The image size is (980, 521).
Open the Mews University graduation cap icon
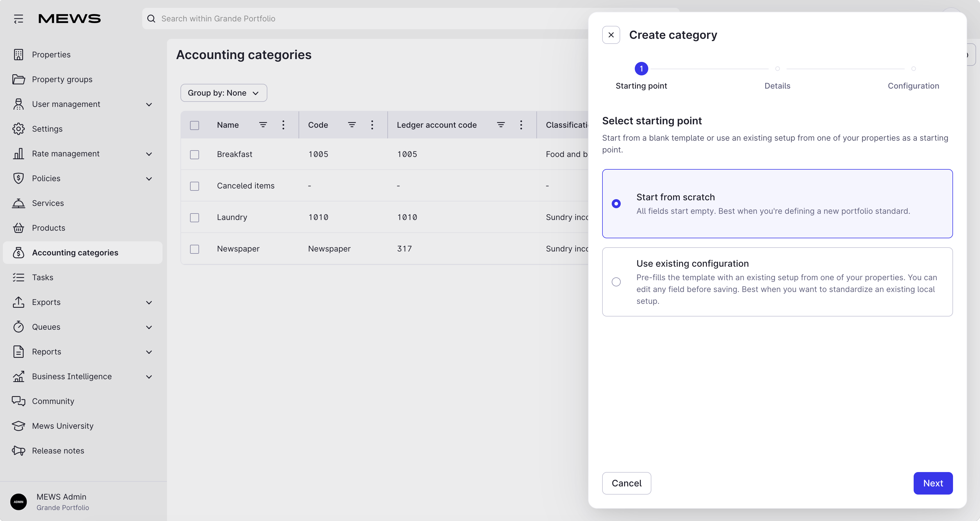pos(18,425)
